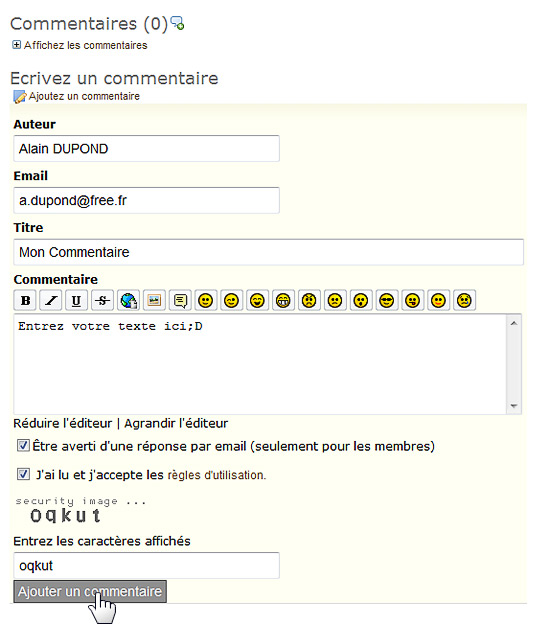The height and width of the screenshot is (624, 550).
Task: Focus the captcha characters input field
Action: pos(146,566)
